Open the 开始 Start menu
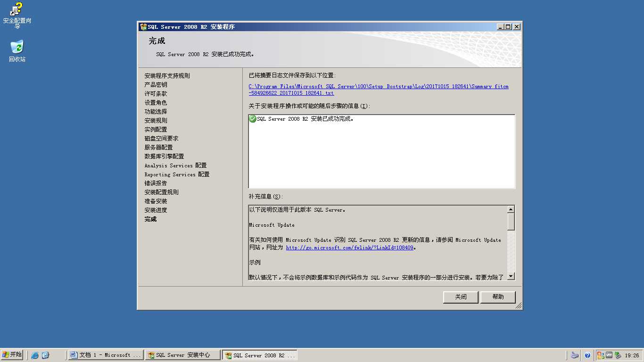The image size is (644, 362). tap(12, 355)
